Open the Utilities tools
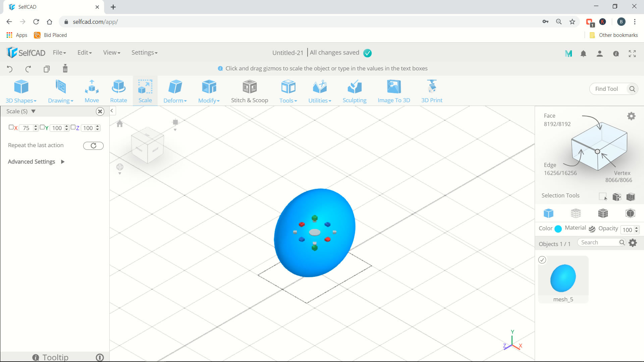644x362 pixels. pyautogui.click(x=320, y=91)
